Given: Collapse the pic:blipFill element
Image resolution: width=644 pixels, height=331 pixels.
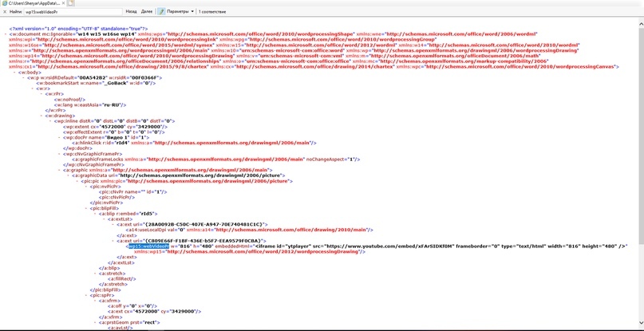Looking at the screenshot, I should [x=87, y=208].
